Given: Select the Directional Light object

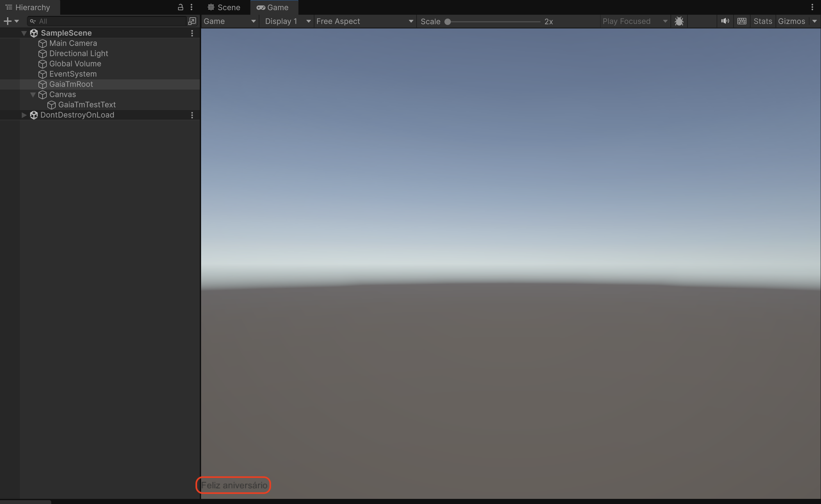Looking at the screenshot, I should click(79, 53).
